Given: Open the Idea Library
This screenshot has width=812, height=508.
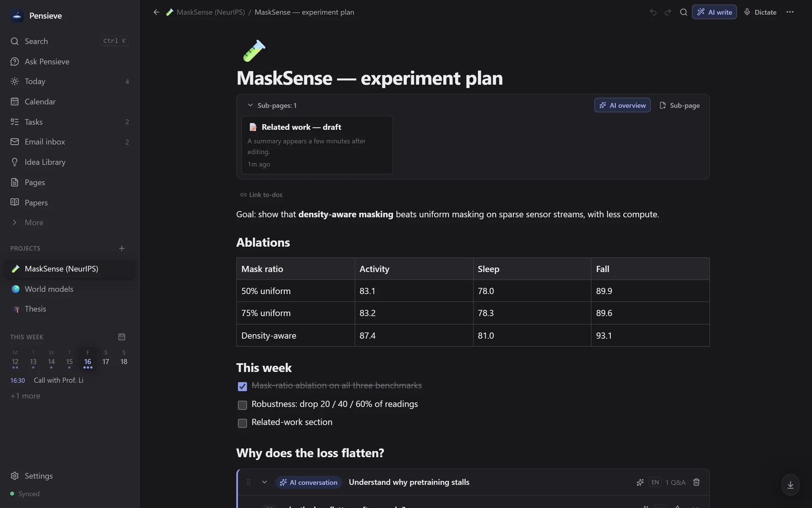Looking at the screenshot, I should click(70, 162).
